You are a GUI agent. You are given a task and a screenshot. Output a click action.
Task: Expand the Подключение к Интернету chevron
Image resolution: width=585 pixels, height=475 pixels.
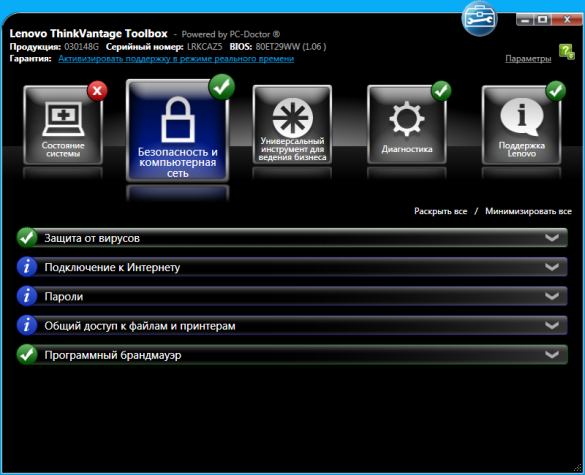552,267
